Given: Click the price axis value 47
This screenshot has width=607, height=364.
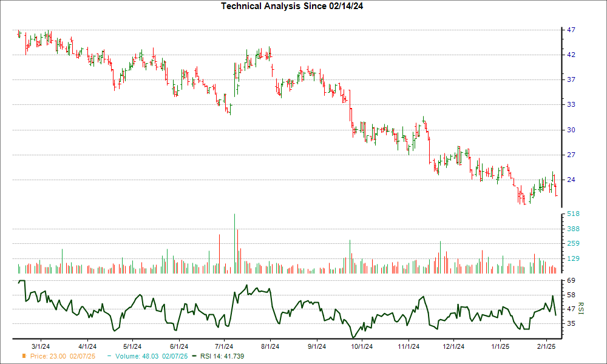Looking at the screenshot, I should coord(571,30).
